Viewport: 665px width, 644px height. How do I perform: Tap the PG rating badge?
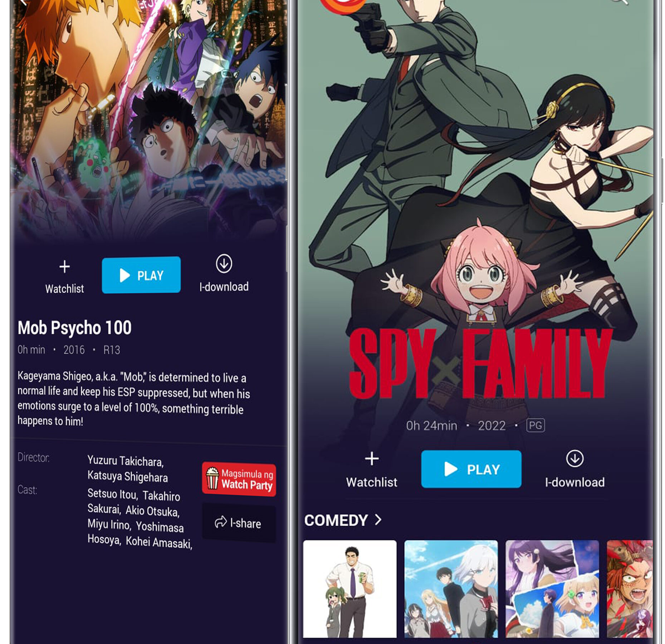pos(536,425)
